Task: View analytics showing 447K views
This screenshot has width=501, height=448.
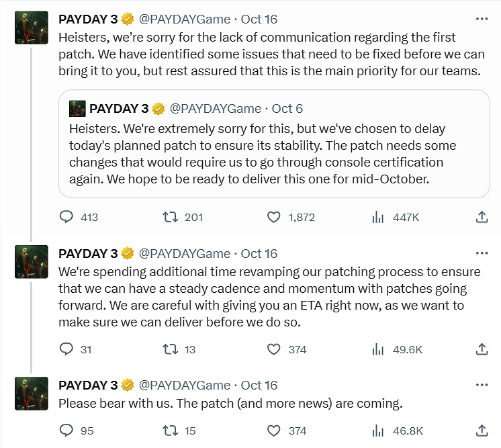Action: (x=378, y=217)
